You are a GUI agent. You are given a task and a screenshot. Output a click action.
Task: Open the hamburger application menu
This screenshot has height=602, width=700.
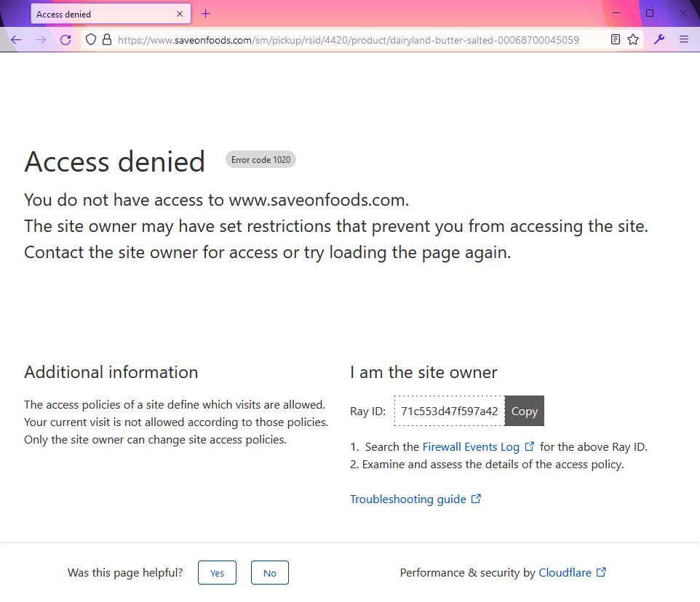[x=684, y=40]
